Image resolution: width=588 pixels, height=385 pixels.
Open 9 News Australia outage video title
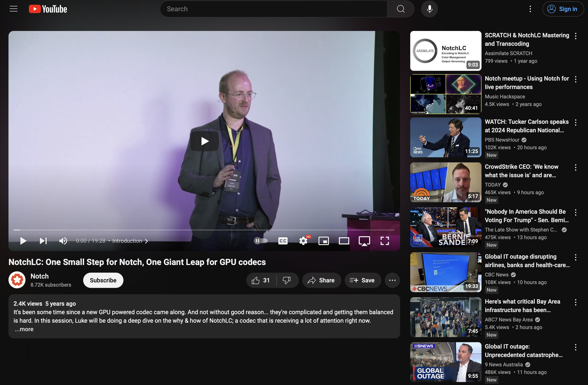(x=523, y=351)
